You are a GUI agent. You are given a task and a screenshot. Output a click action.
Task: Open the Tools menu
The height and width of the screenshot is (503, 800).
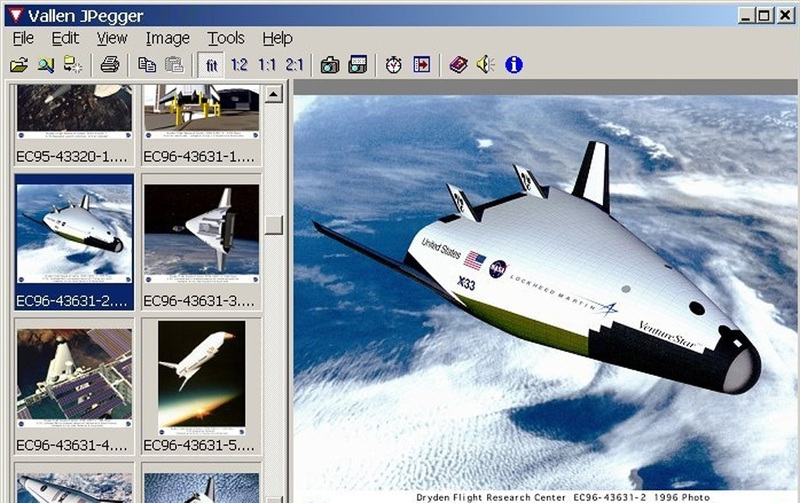coord(226,38)
